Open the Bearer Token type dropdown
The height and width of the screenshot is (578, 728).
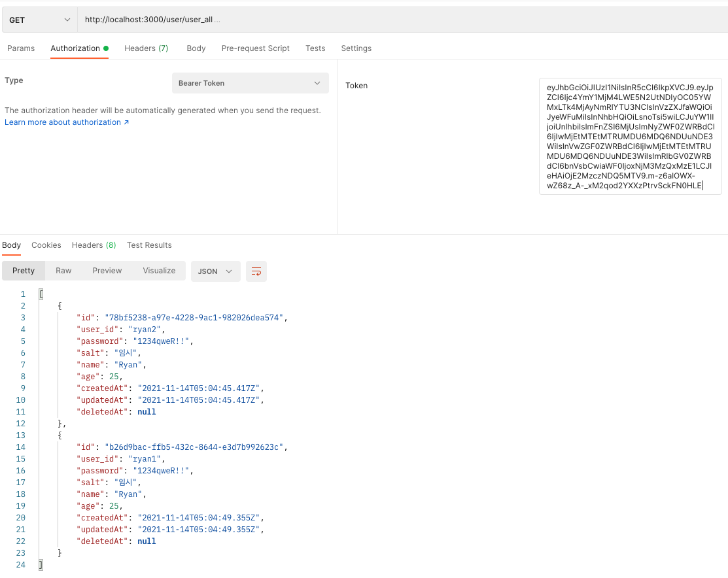[x=250, y=83]
